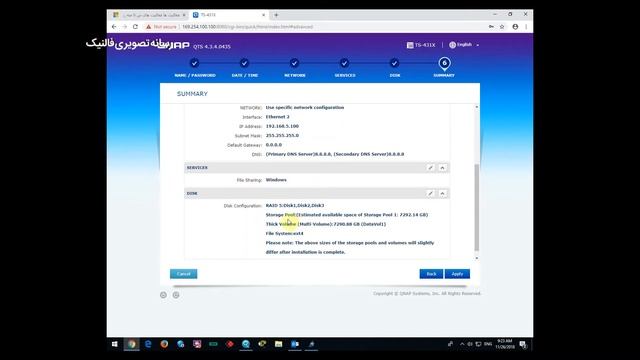Image resolution: width=640 pixels, height=360 pixels.
Task: Bookmark this page with the star icon
Action: click(x=502, y=27)
